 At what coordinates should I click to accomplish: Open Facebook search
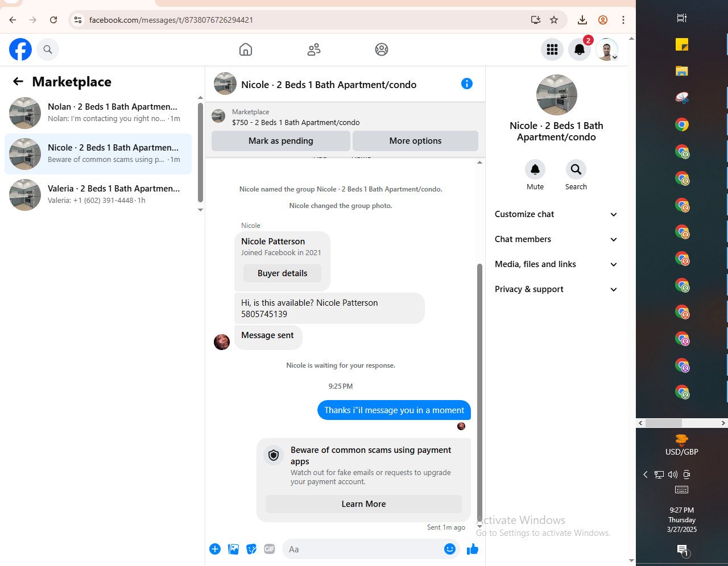[48, 49]
